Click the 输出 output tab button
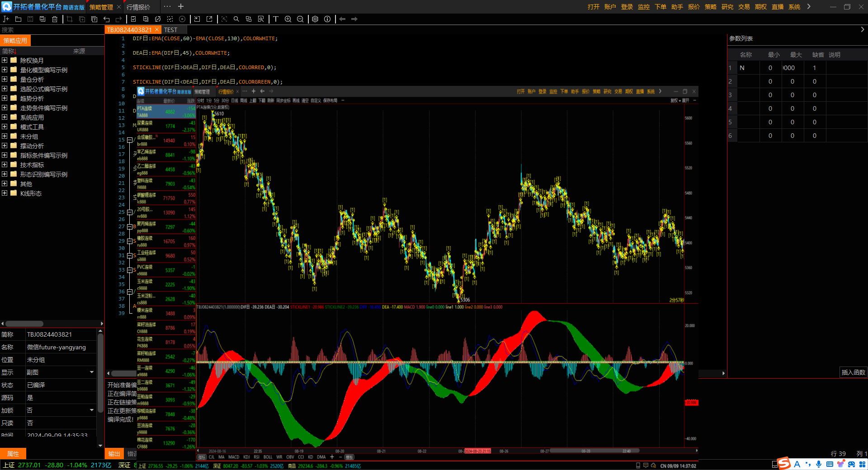The width and height of the screenshot is (868, 470). coord(114,454)
